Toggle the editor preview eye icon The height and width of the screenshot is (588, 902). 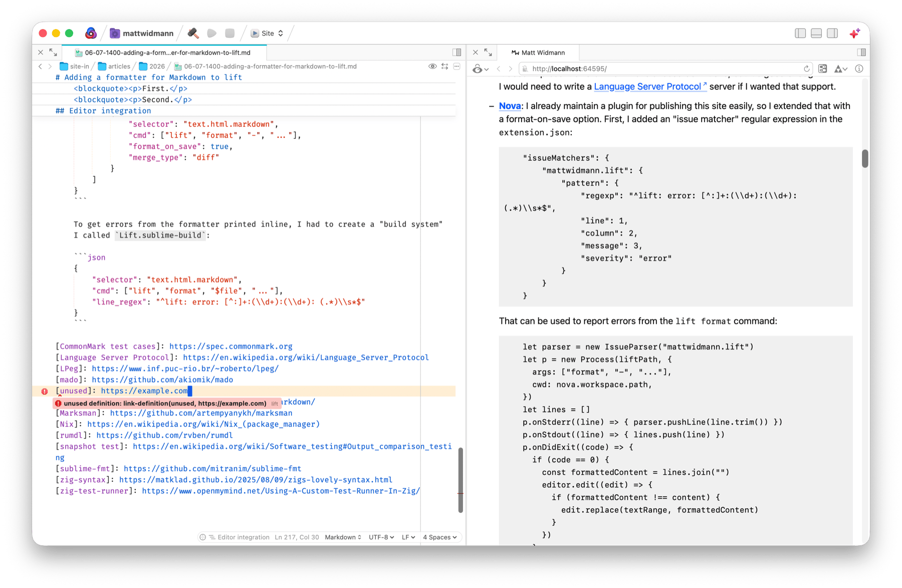coord(432,66)
